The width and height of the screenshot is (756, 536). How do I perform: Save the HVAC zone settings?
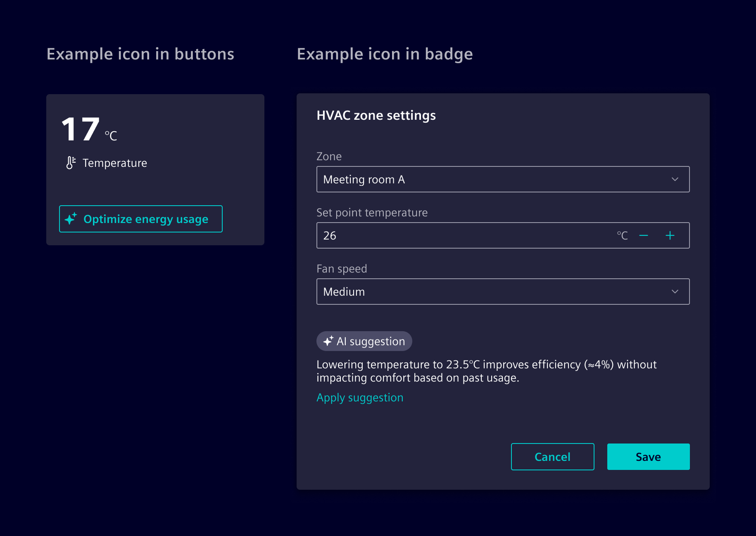648,457
